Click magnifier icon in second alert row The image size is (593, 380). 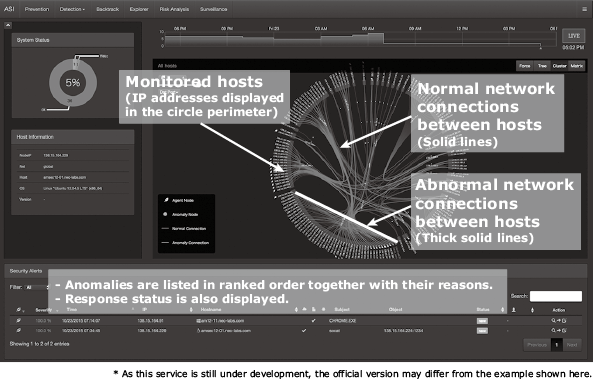point(553,330)
